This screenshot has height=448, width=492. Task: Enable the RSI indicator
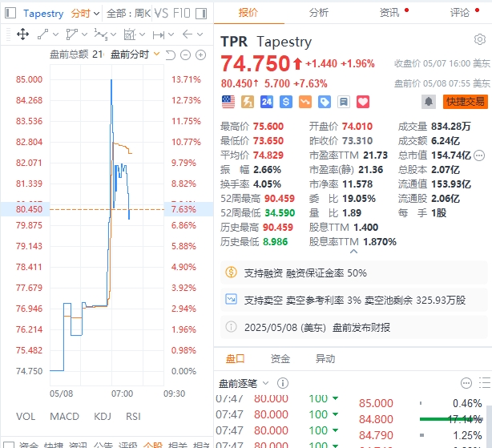point(133,416)
